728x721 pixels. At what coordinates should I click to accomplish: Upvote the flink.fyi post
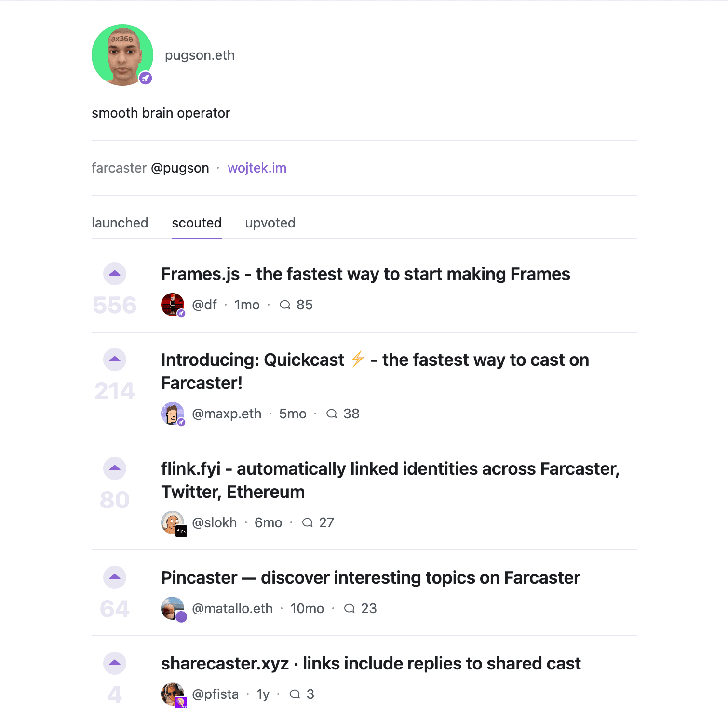click(115, 468)
